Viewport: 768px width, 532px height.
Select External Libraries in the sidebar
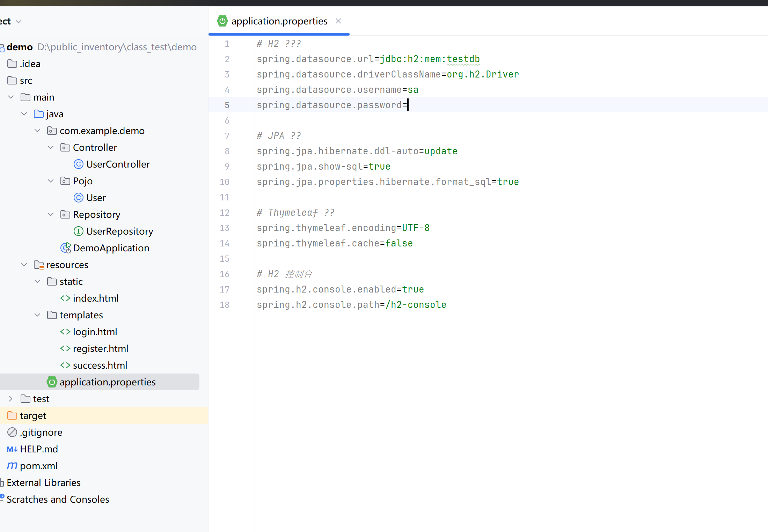click(44, 482)
